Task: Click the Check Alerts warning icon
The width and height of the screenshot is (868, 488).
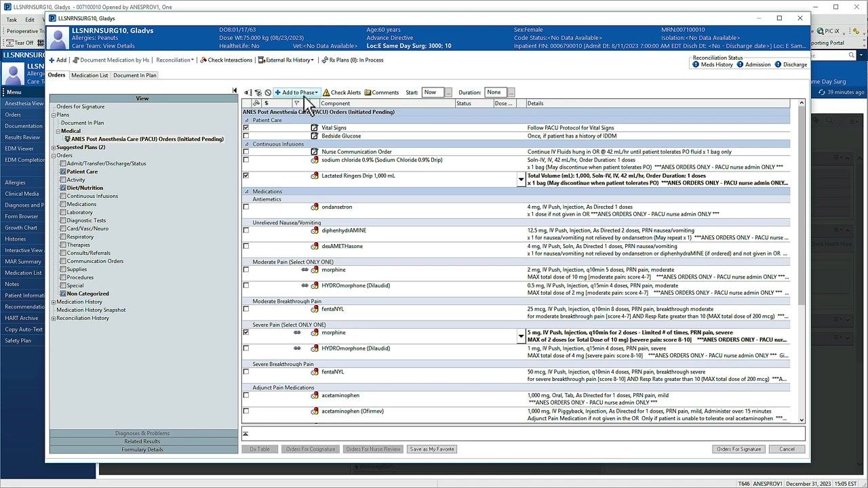Action: tap(326, 92)
